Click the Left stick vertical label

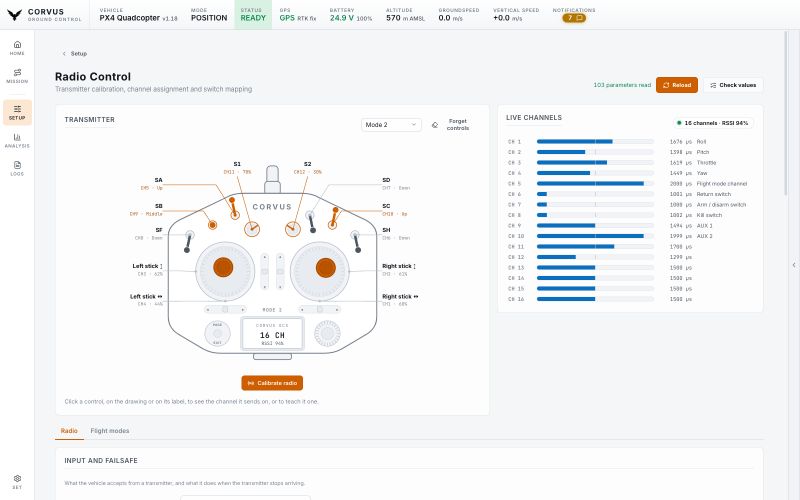(147, 270)
